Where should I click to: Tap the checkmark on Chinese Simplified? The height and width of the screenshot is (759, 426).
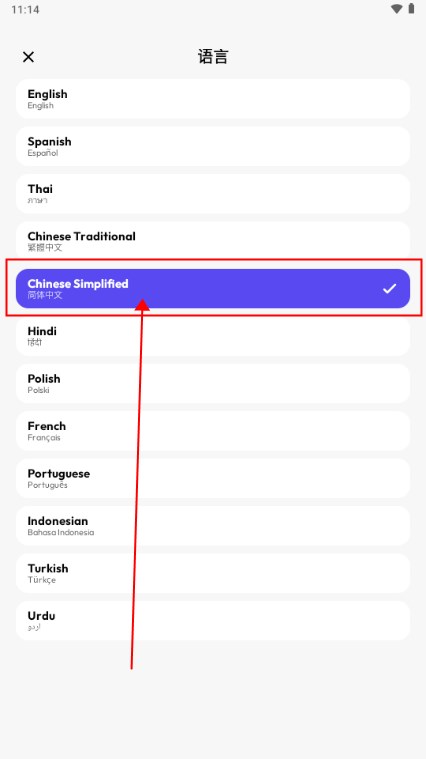pyautogui.click(x=389, y=289)
